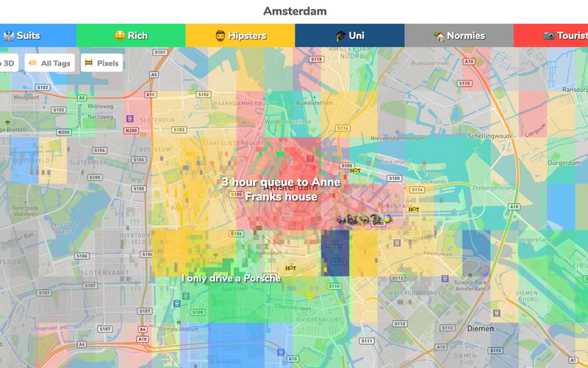588x368 pixels.
Task: Click the Java-eiland label
Action: coord(395,162)
